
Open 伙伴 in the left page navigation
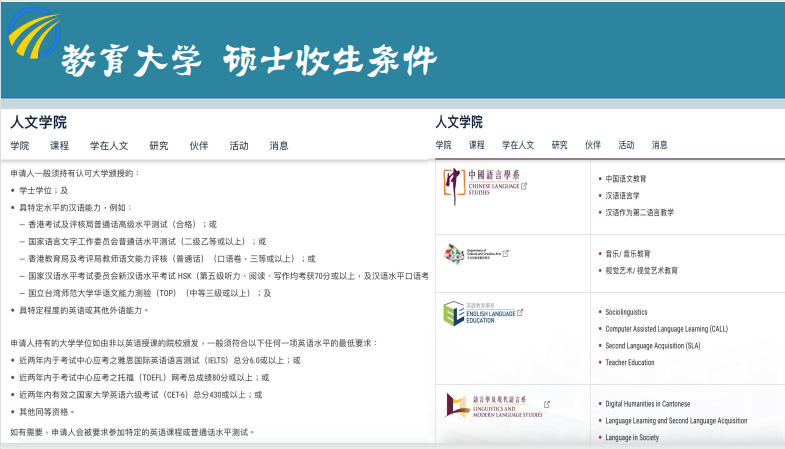coord(199,146)
